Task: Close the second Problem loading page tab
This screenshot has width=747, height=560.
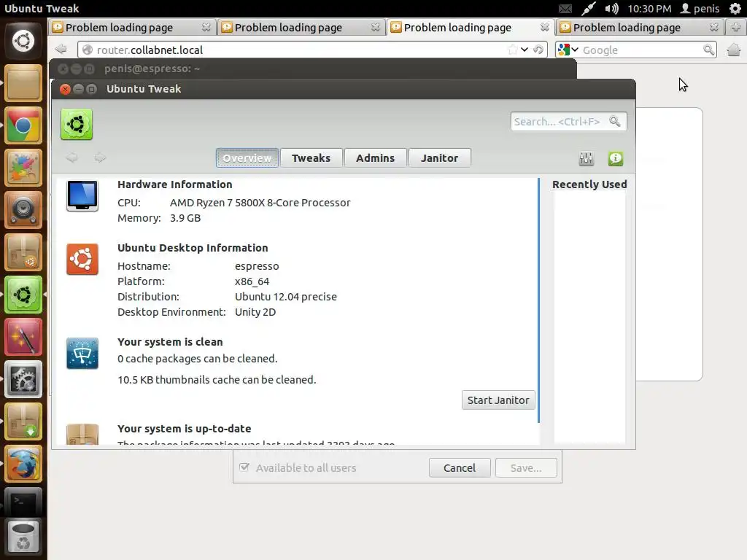Action: click(x=376, y=27)
